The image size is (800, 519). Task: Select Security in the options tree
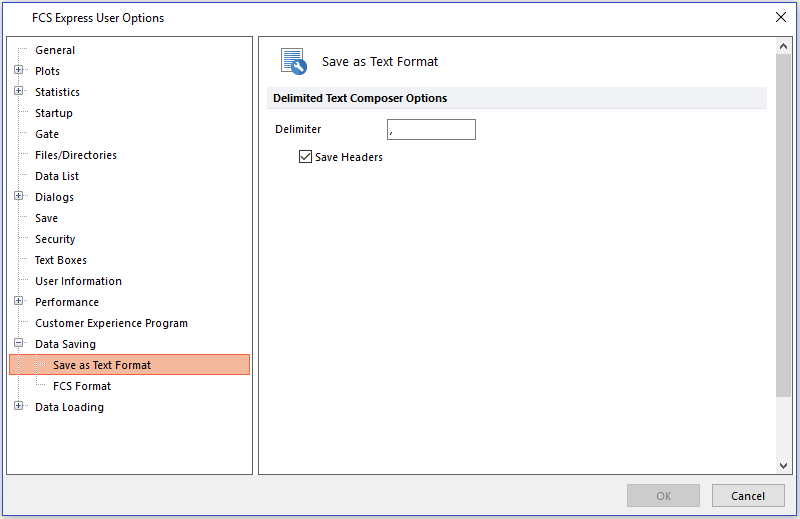pyautogui.click(x=55, y=239)
